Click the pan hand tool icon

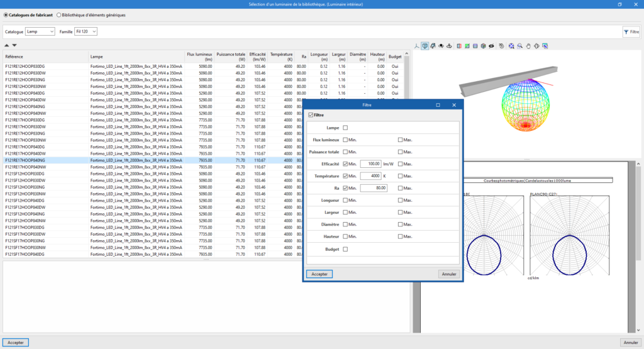(x=528, y=46)
